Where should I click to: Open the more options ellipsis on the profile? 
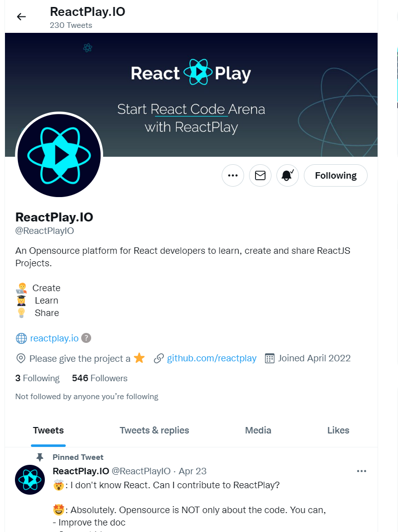pyautogui.click(x=233, y=175)
